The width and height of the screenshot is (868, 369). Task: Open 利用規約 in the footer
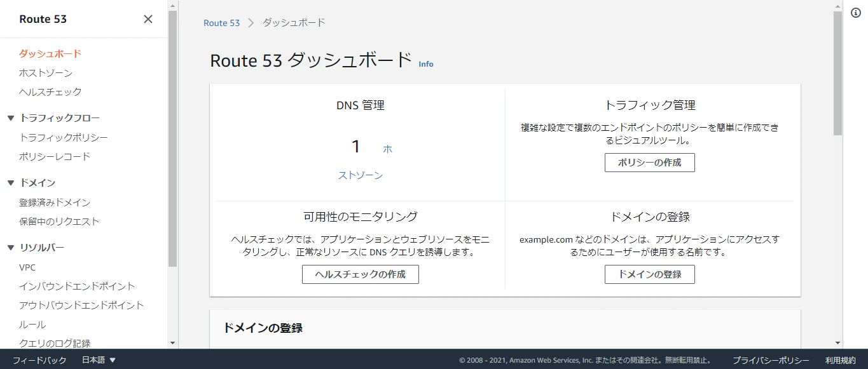841,360
